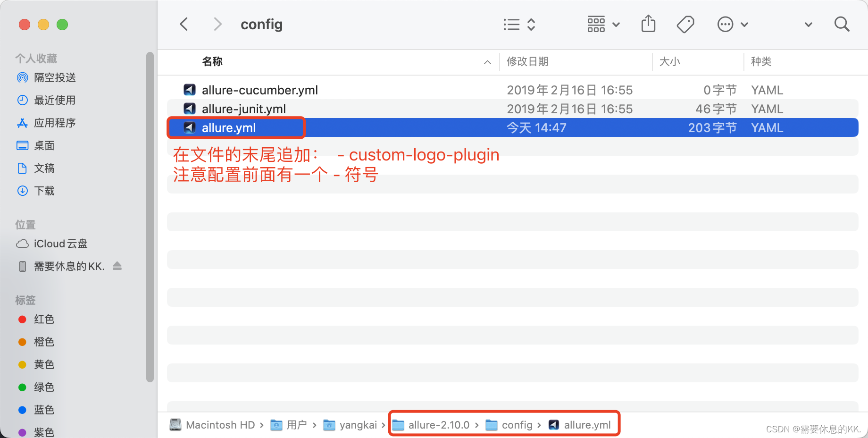Sort by the 名称 column header
The width and height of the screenshot is (868, 438).
[x=212, y=61]
